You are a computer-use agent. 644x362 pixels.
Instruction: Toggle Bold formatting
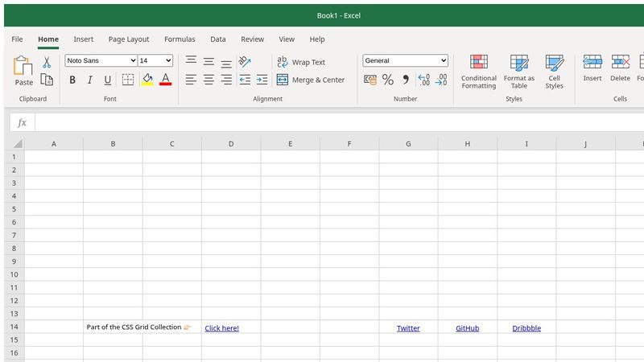click(x=72, y=80)
